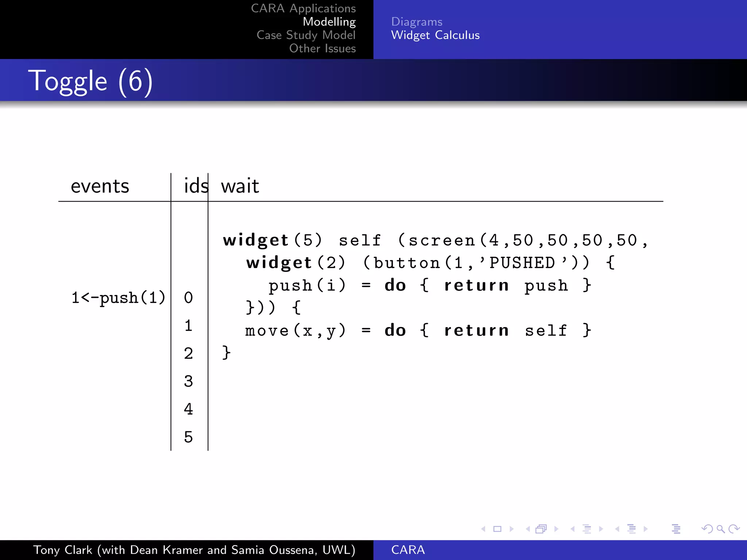747x560 pixels.
Task: Click id value 1 in ids column
Action: click(x=188, y=325)
